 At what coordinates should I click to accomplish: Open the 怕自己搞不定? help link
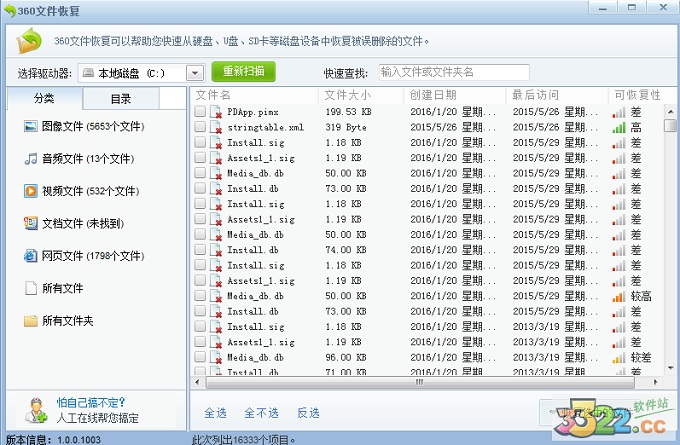[x=91, y=402]
